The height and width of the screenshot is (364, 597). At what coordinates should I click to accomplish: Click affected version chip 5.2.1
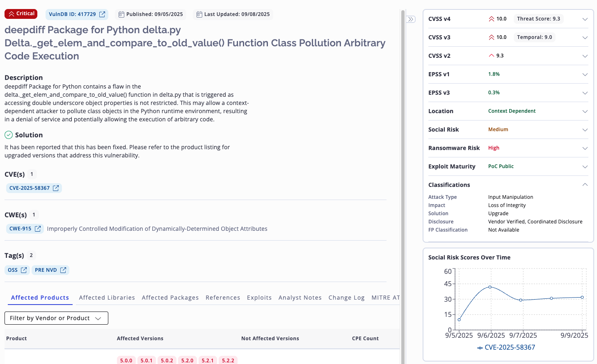(x=208, y=360)
